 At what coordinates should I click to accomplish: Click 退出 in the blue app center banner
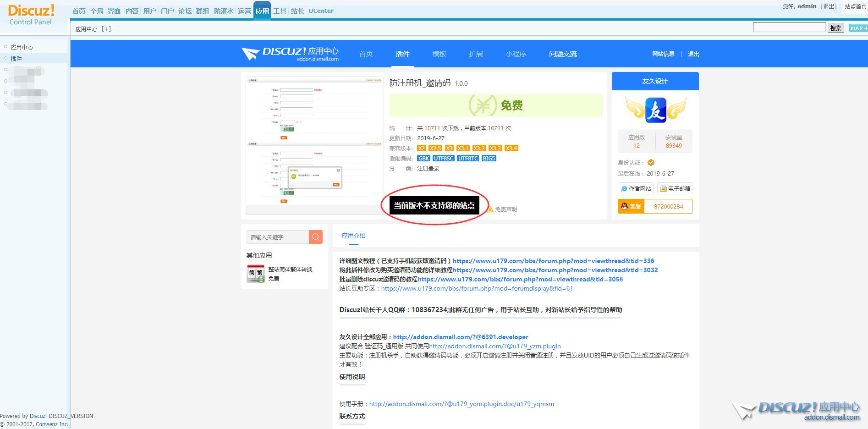coord(693,54)
